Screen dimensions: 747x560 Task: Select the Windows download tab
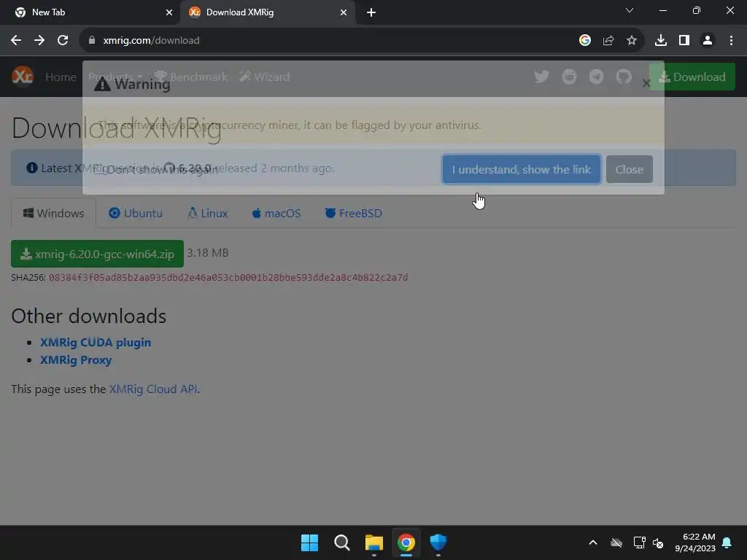53,214
